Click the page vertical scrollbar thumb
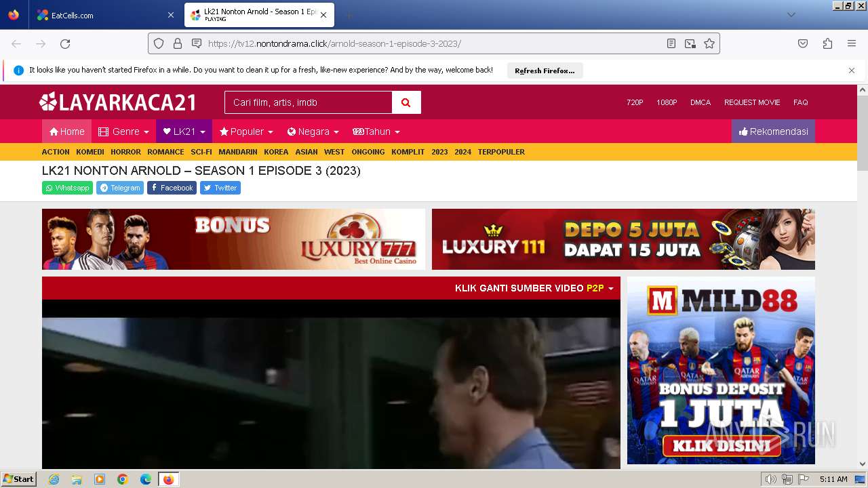 click(863, 133)
